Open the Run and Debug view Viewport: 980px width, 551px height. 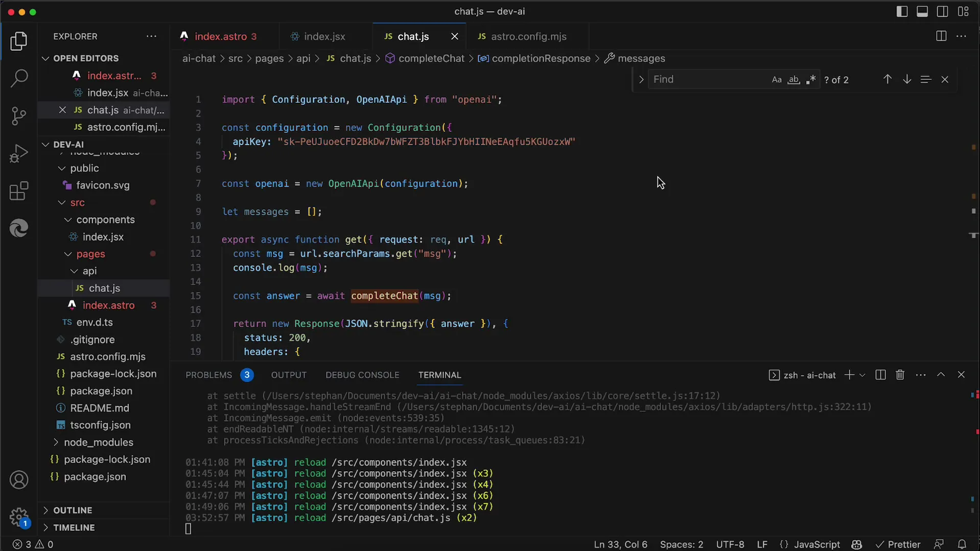pyautogui.click(x=19, y=153)
